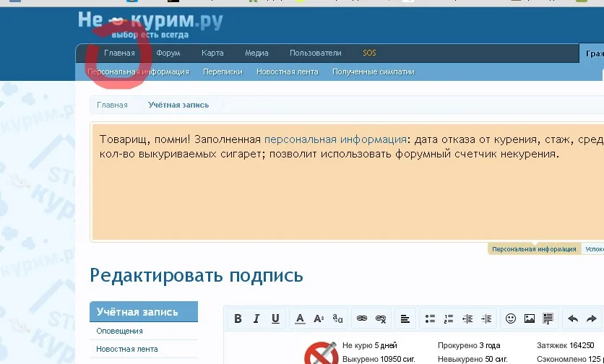
Task: Open the text color picker
Action: (x=300, y=318)
